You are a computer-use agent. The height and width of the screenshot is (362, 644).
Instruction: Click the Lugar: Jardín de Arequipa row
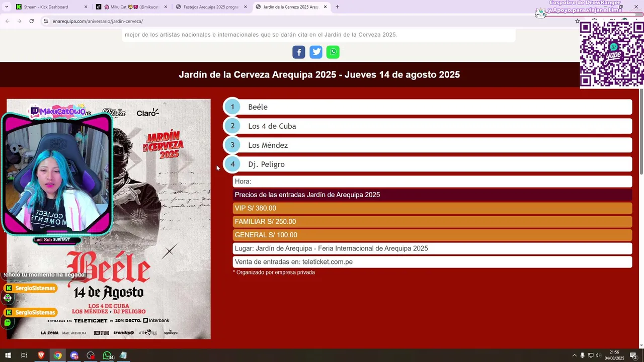pyautogui.click(x=432, y=248)
